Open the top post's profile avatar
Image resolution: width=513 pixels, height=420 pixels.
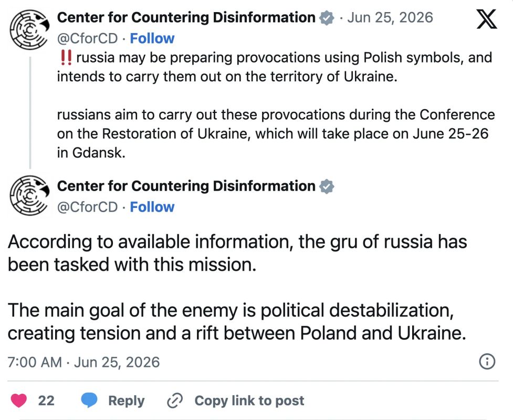(x=29, y=30)
